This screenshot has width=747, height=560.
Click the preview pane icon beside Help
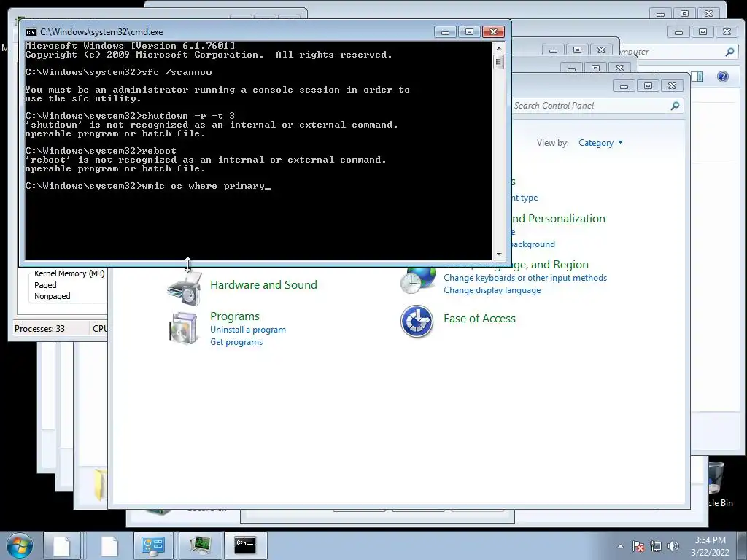point(697,77)
